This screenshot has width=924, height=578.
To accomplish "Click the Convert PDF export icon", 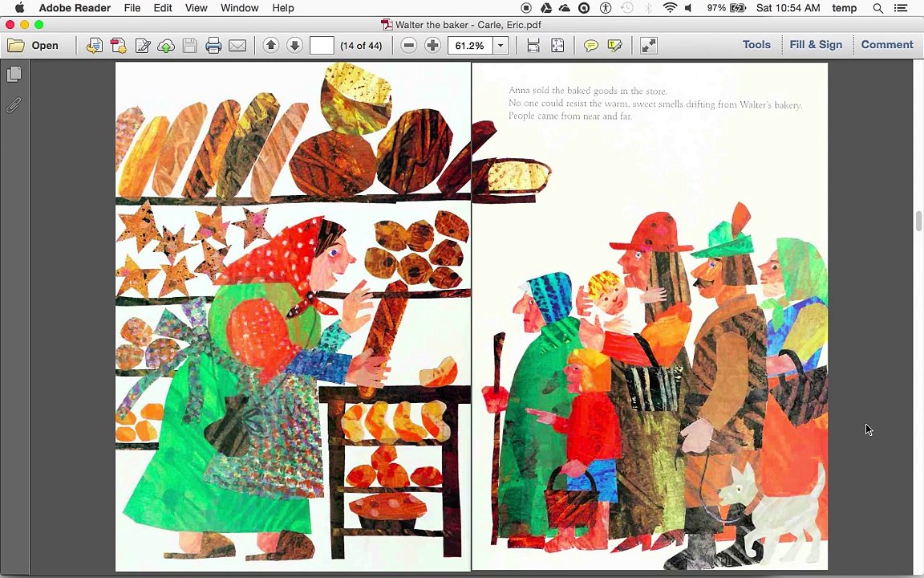I will [119, 46].
